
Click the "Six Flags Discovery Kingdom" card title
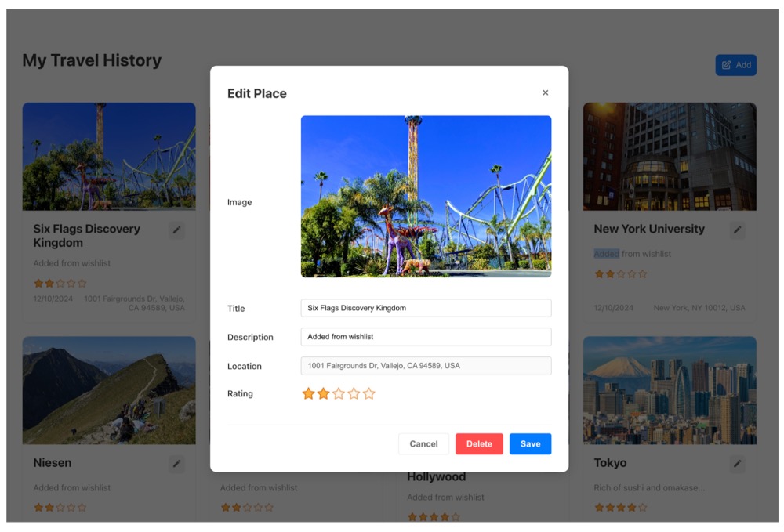tap(86, 236)
